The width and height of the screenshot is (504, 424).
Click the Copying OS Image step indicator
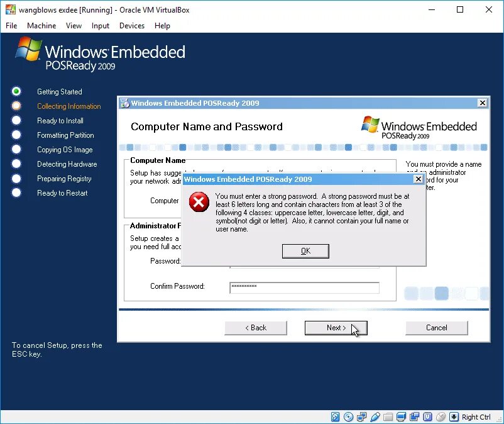[16, 149]
